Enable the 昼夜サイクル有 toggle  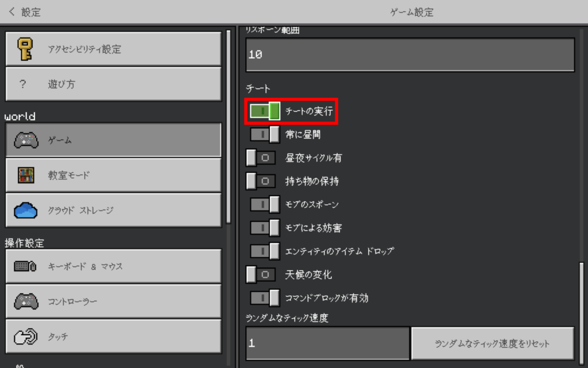(261, 158)
